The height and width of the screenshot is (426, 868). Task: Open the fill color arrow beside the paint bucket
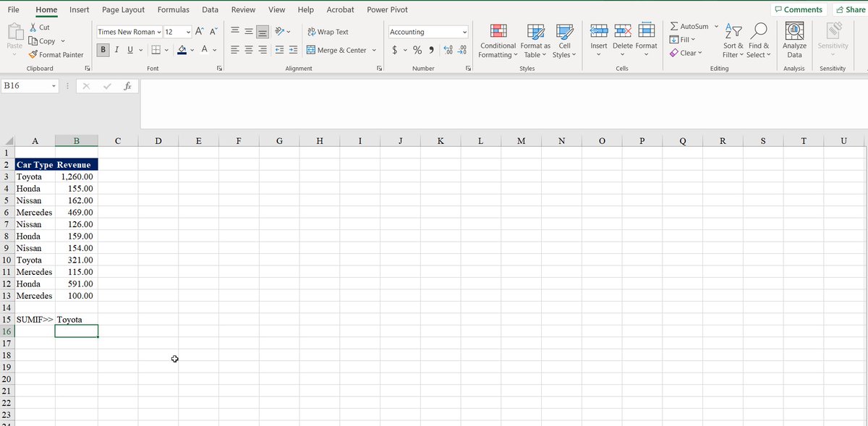[192, 50]
